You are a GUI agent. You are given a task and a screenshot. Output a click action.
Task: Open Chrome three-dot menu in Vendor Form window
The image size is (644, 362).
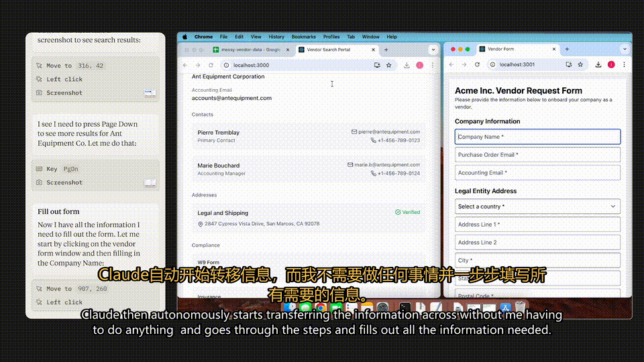click(x=624, y=64)
